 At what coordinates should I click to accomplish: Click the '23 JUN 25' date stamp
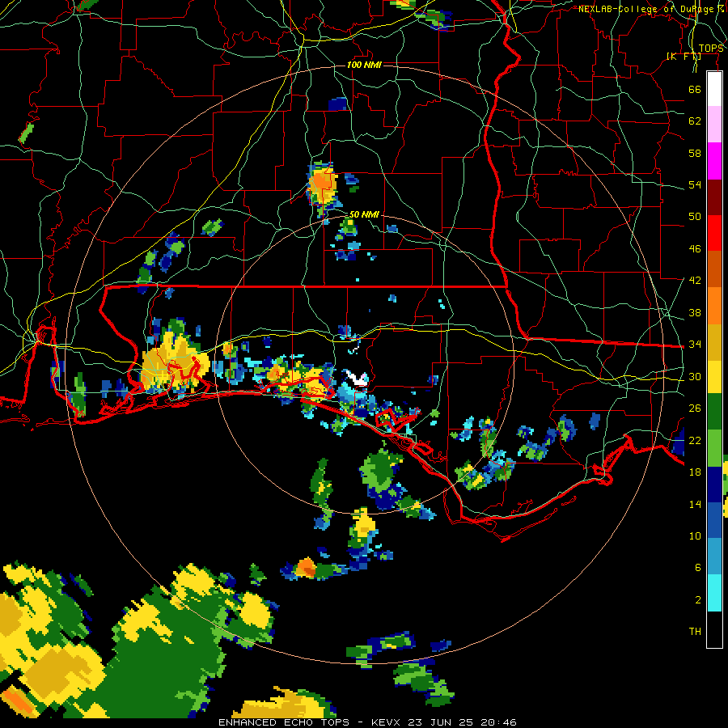click(441, 722)
